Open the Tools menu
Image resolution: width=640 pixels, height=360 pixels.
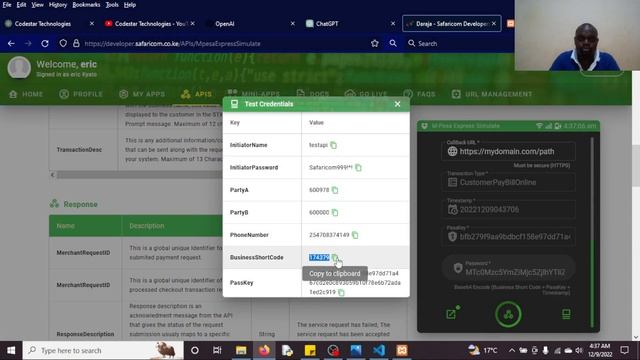click(112, 5)
